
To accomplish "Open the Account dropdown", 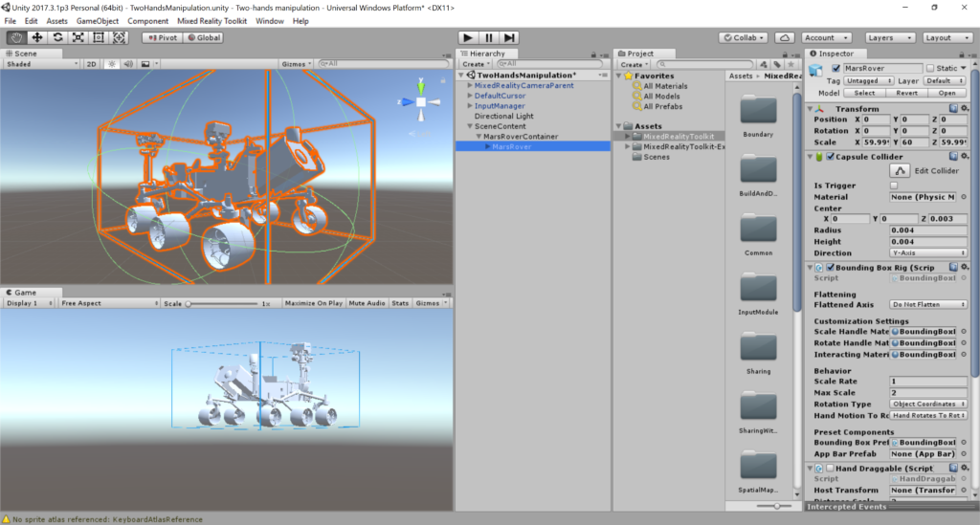I will (x=826, y=37).
